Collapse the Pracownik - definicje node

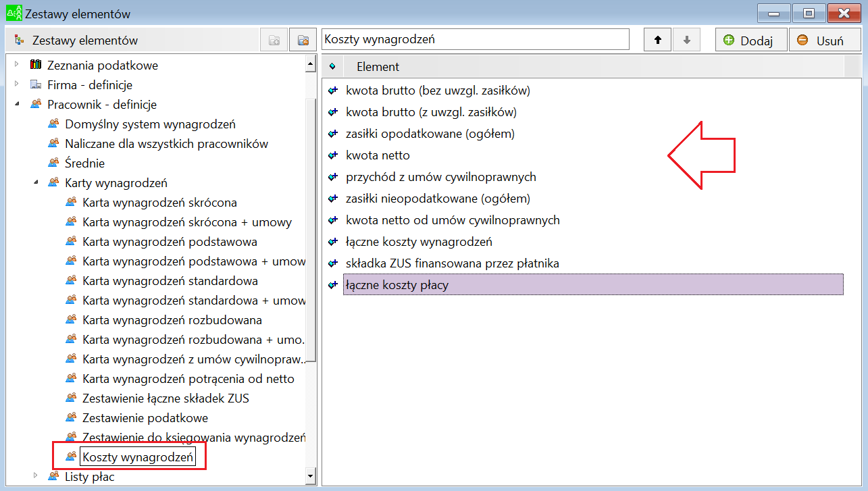click(x=17, y=104)
